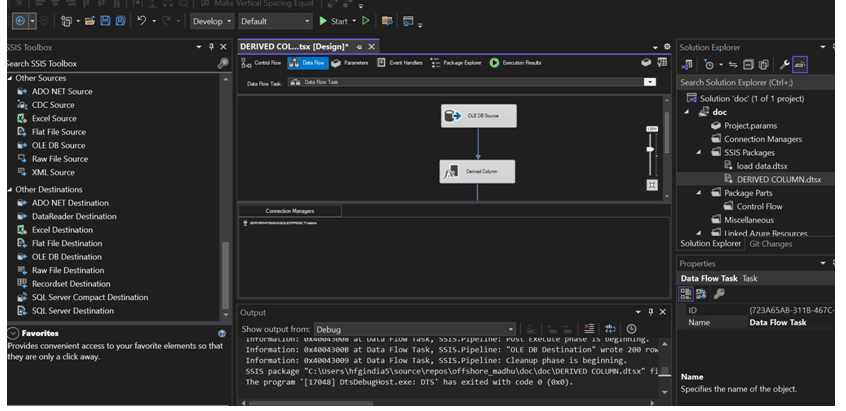Screen dimensions: 846x411
Task: Switch to Event Handlers tab
Action: [x=400, y=63]
